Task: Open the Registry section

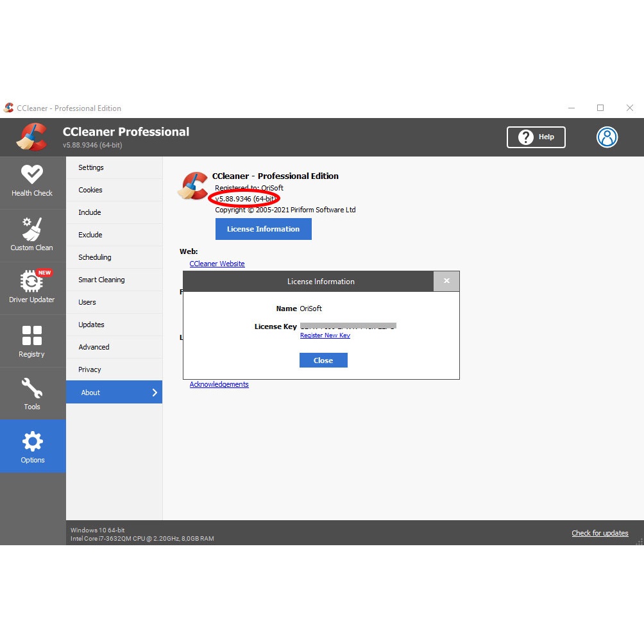Action: pyautogui.click(x=32, y=341)
